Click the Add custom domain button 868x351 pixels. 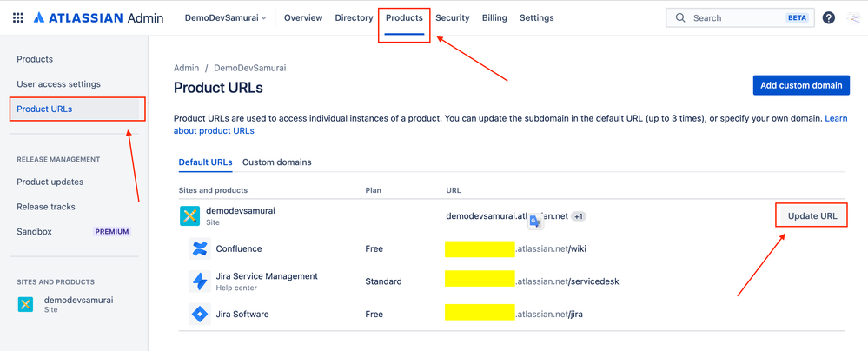click(801, 85)
